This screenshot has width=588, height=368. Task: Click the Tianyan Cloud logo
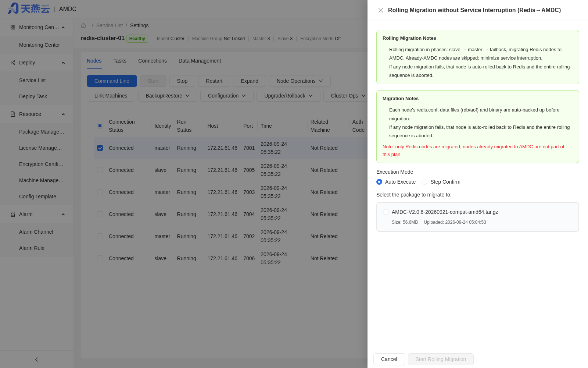(x=29, y=8)
